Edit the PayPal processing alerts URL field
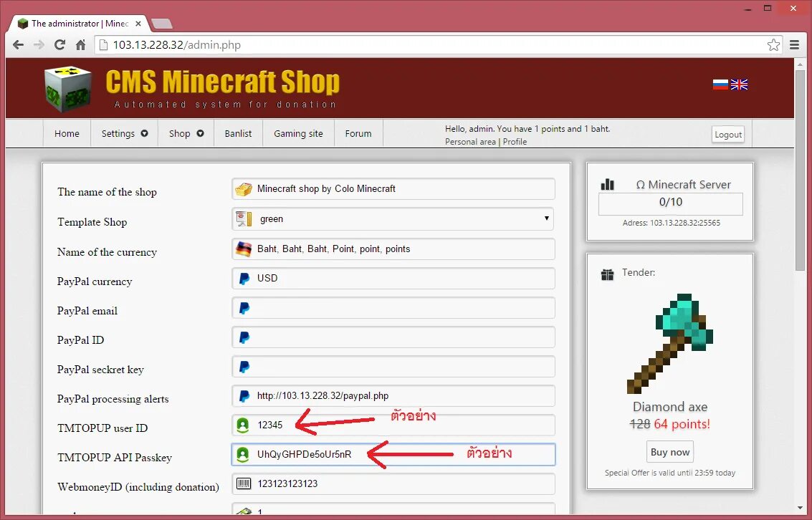Image resolution: width=812 pixels, height=520 pixels. tap(393, 396)
